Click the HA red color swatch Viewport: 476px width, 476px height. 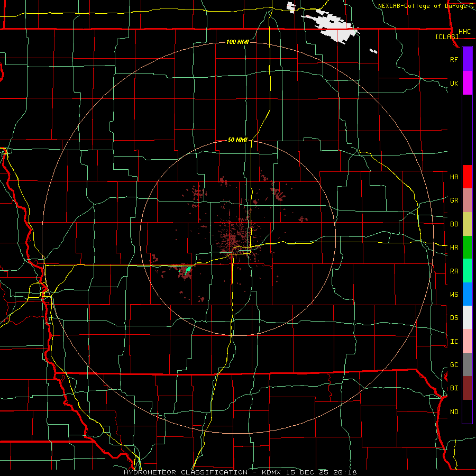click(467, 177)
